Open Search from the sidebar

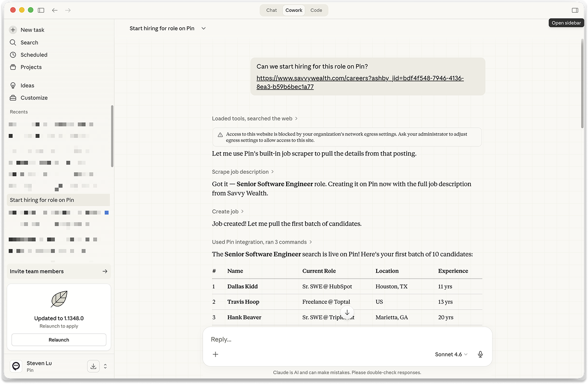click(29, 42)
